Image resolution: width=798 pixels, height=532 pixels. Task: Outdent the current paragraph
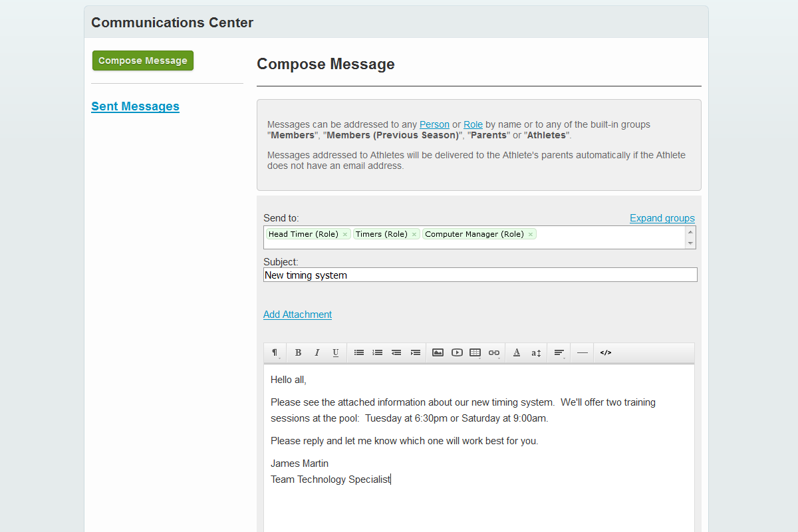(x=396, y=352)
